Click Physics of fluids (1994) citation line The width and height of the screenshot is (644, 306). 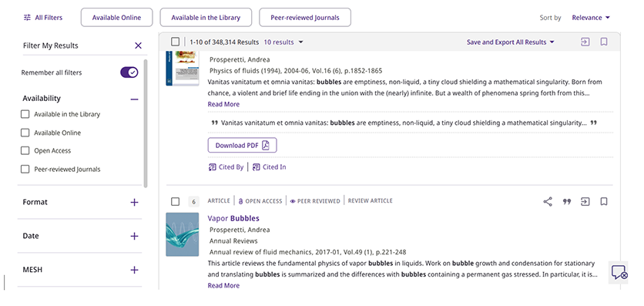click(296, 71)
